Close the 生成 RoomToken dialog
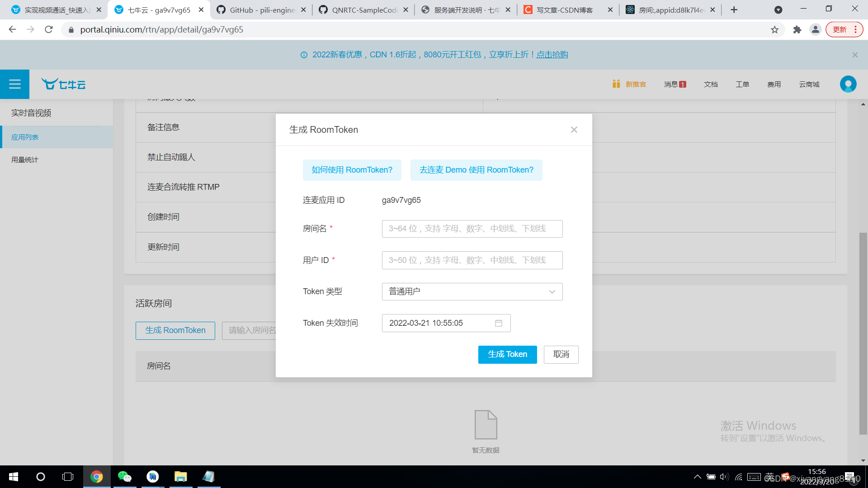The width and height of the screenshot is (868, 488). [x=574, y=130]
